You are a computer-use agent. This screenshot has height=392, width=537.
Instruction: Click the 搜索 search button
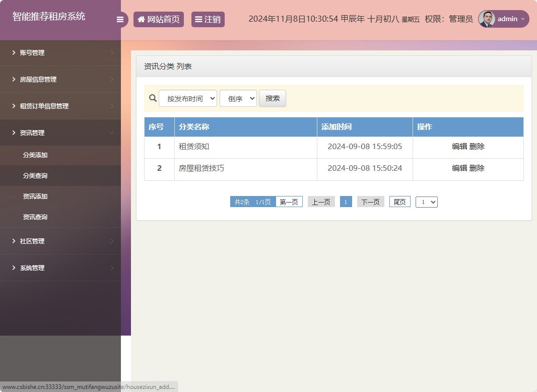pos(272,98)
